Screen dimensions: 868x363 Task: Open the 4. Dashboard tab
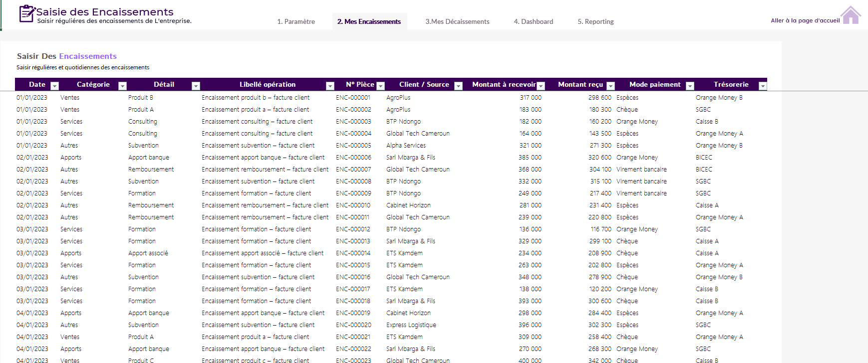pyautogui.click(x=534, y=21)
